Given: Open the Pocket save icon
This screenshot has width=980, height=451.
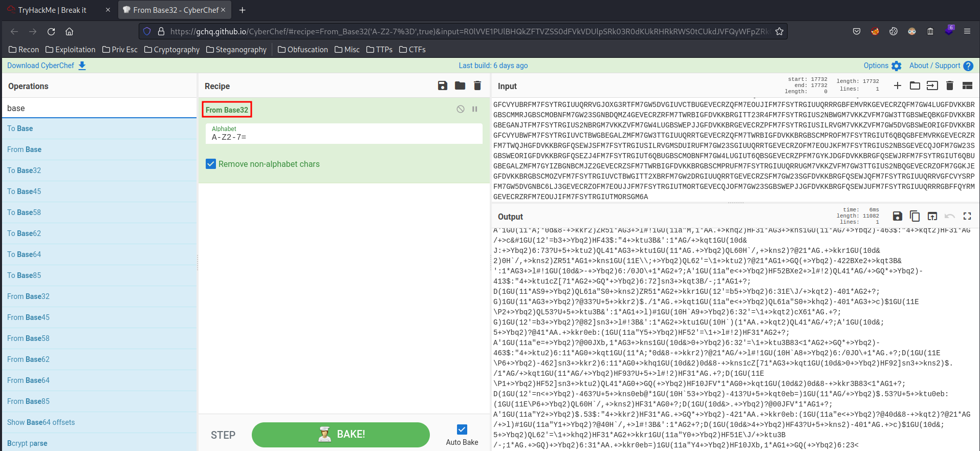Looking at the screenshot, I should (x=857, y=32).
